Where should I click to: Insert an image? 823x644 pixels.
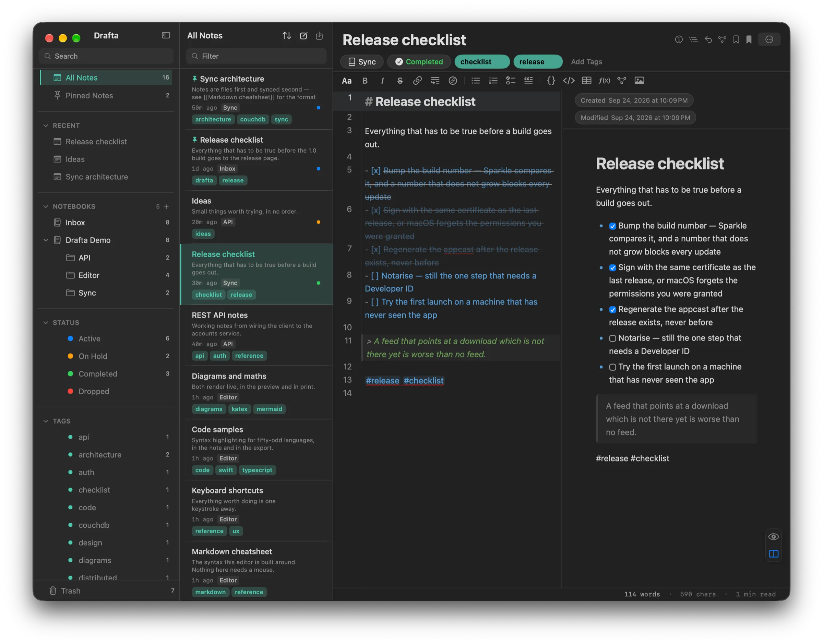(x=639, y=81)
